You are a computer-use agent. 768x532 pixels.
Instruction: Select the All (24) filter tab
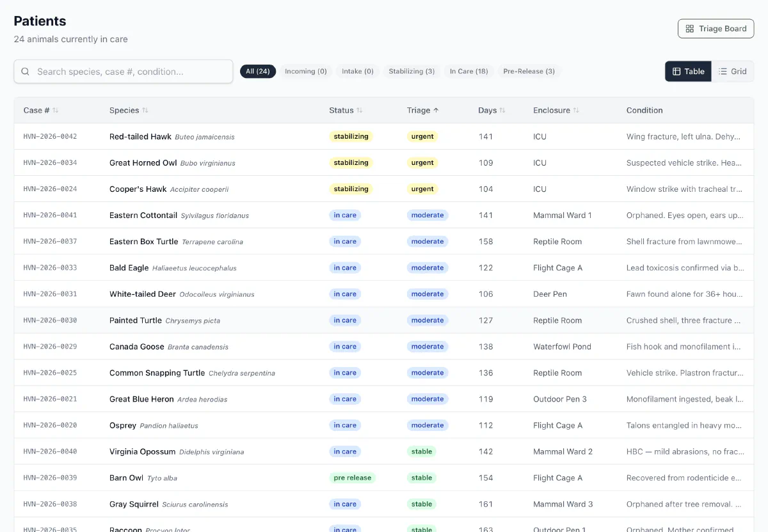pyautogui.click(x=258, y=72)
